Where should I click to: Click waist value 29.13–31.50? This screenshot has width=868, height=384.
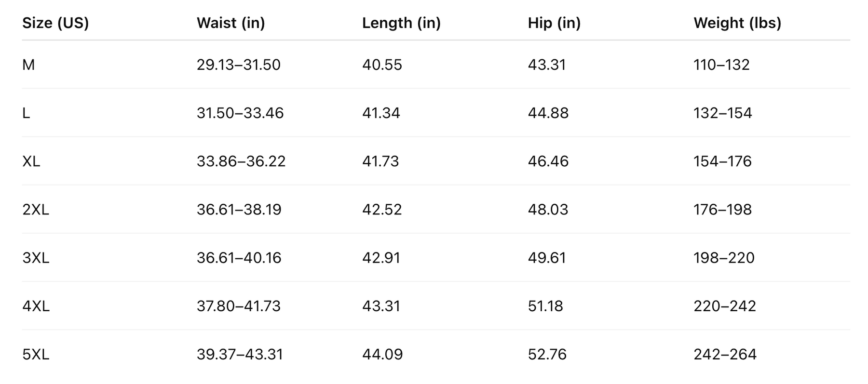pyautogui.click(x=238, y=65)
